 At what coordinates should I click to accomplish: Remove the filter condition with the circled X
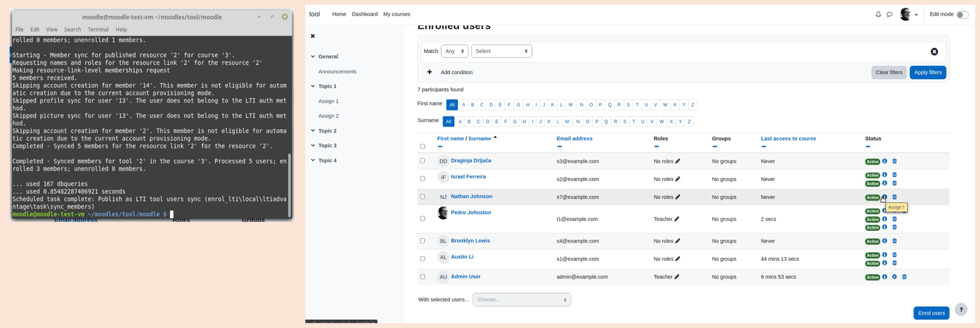[x=934, y=52]
